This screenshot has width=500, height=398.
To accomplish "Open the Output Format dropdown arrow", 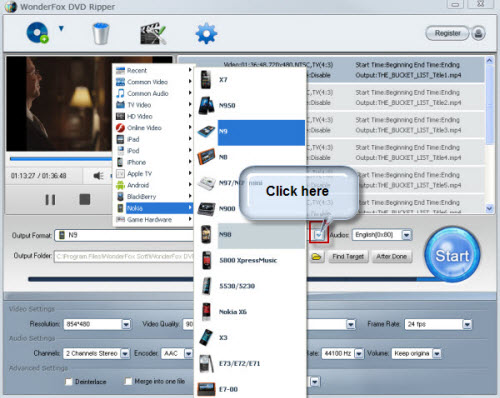I will tap(319, 235).
